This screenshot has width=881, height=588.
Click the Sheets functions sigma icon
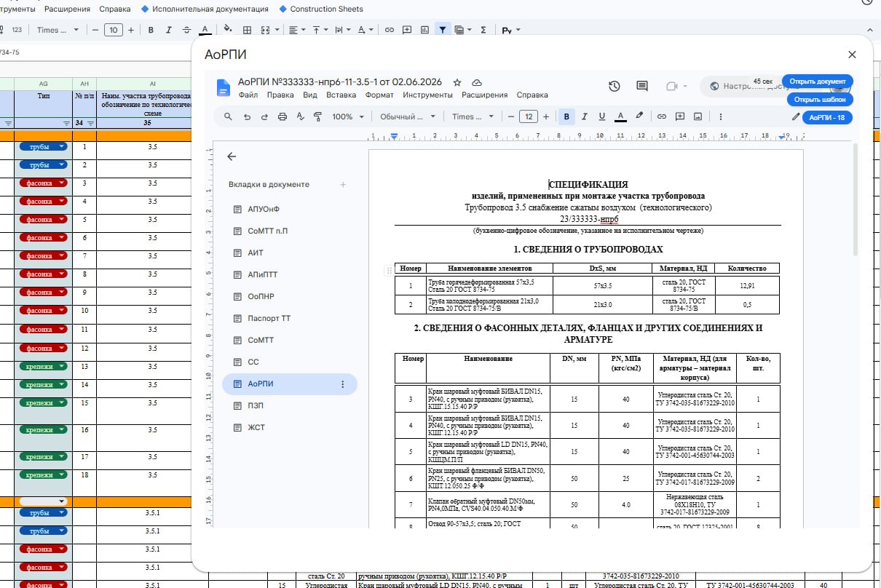483,30
